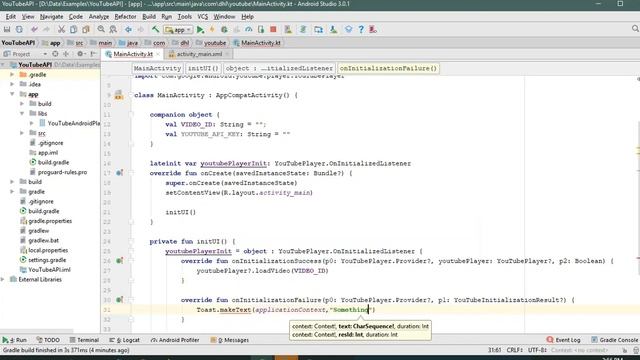The image size is (640, 360).
Task: Stop the running app with red square
Action: 273,29
